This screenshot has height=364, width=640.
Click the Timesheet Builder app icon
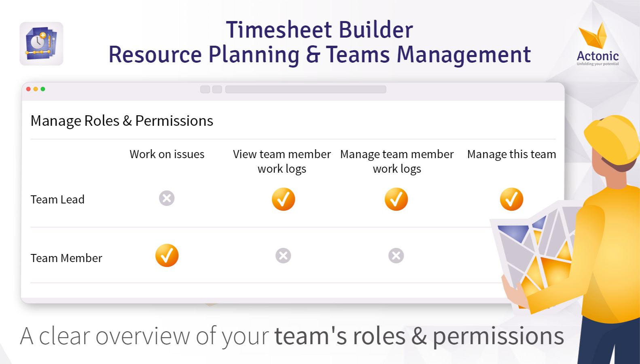pyautogui.click(x=41, y=44)
